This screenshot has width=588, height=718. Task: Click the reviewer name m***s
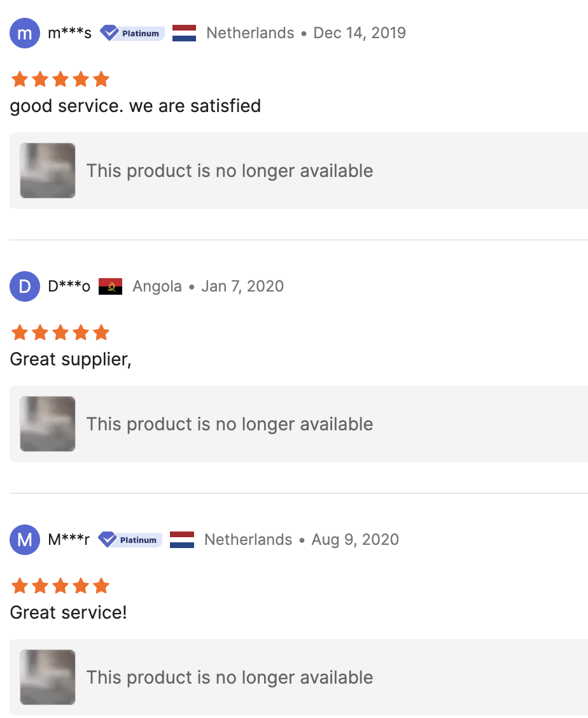click(70, 33)
